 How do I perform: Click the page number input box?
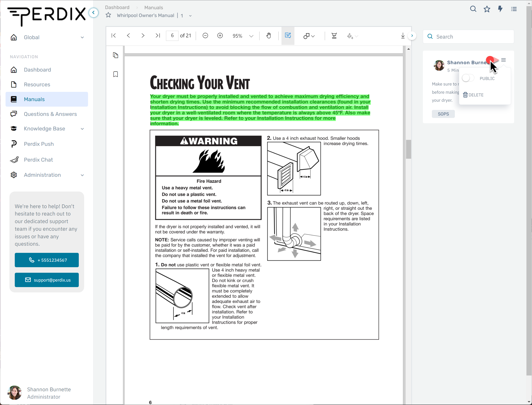pos(172,36)
